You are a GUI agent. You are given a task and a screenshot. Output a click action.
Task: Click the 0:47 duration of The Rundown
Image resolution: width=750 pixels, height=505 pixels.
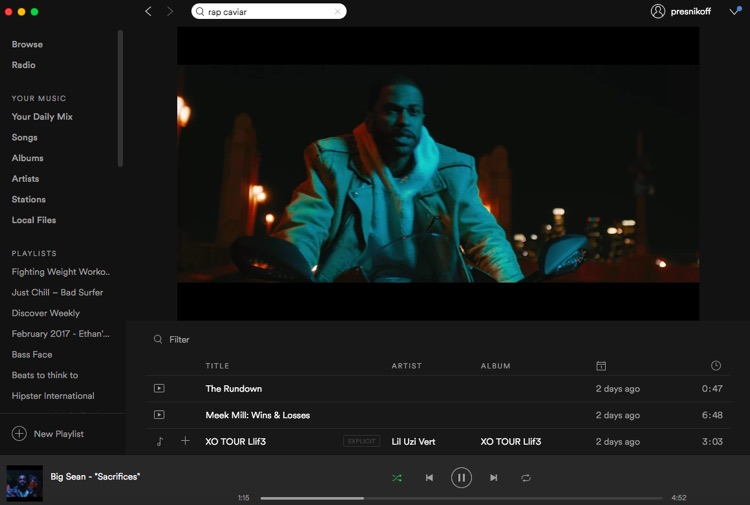click(712, 389)
